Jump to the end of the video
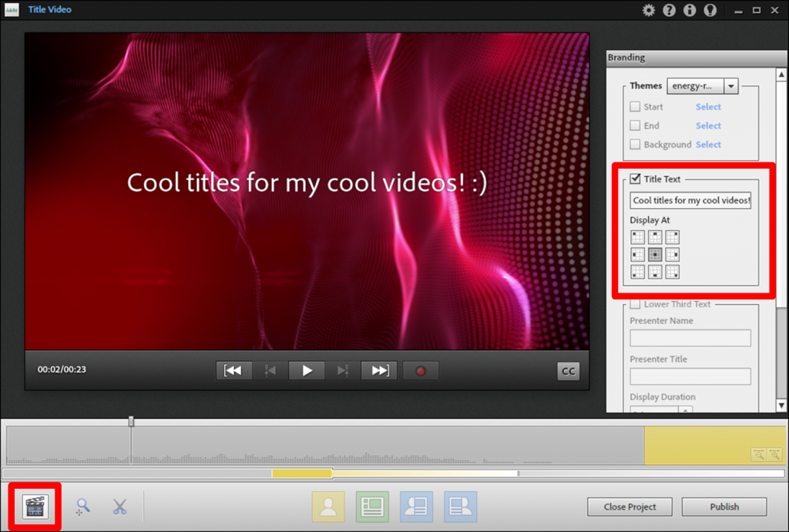Screen dimensions: 789x532 pyautogui.click(x=380, y=370)
